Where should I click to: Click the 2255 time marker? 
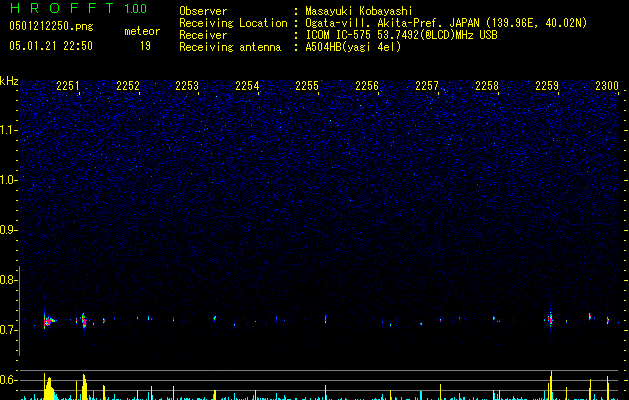pos(307,86)
